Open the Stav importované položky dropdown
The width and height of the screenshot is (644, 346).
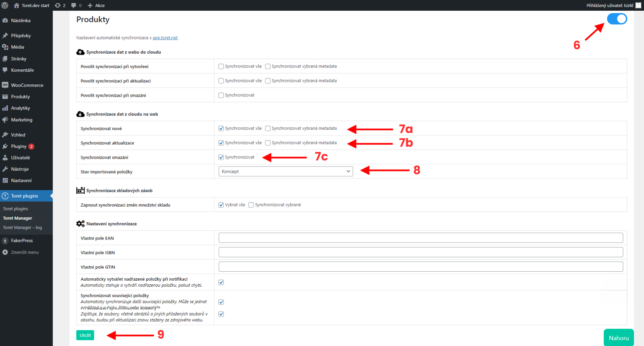point(286,171)
